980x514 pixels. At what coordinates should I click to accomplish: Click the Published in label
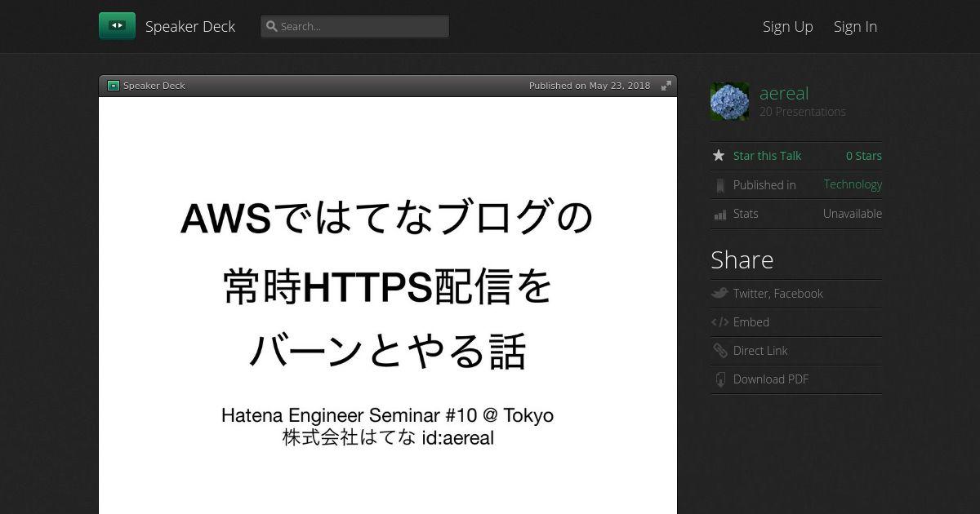click(764, 185)
